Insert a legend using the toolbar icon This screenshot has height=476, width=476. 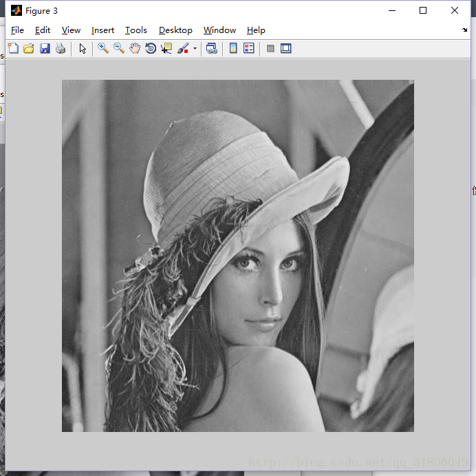click(249, 48)
